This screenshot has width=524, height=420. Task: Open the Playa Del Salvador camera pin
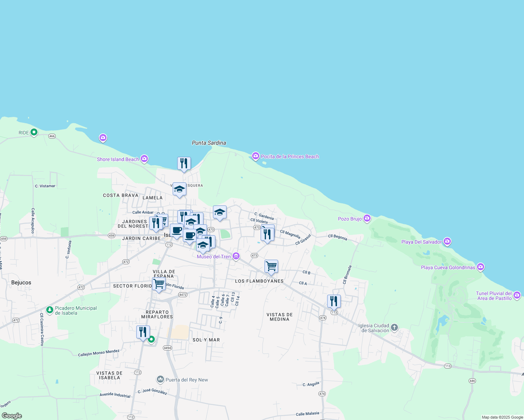pyautogui.click(x=447, y=241)
